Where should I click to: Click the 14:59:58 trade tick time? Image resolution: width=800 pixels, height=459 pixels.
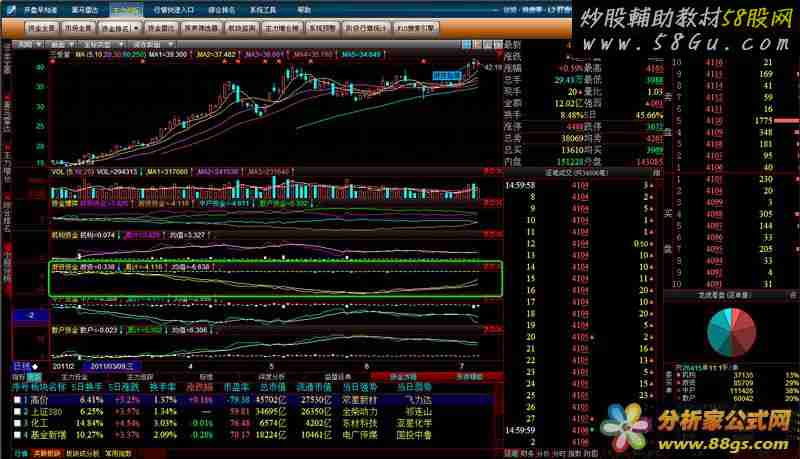click(520, 185)
